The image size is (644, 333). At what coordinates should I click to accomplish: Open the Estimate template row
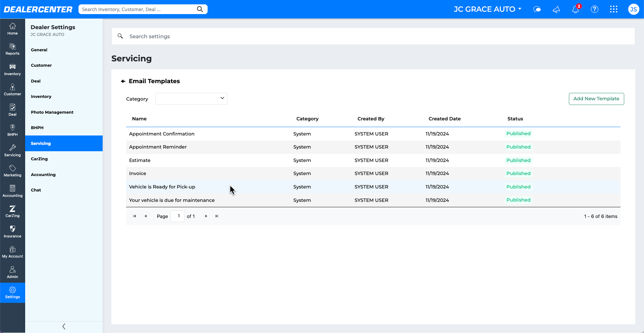coord(373,160)
